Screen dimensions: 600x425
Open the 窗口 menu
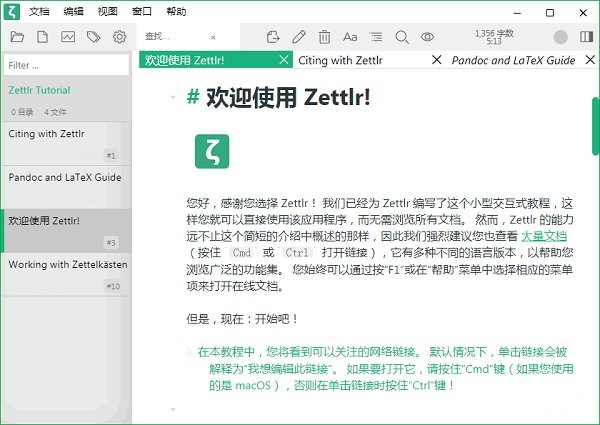(x=142, y=12)
